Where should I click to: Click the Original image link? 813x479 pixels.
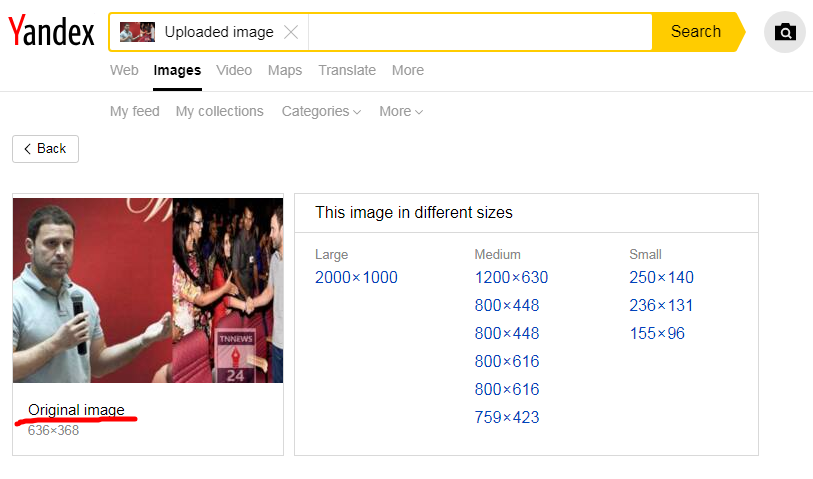point(76,410)
